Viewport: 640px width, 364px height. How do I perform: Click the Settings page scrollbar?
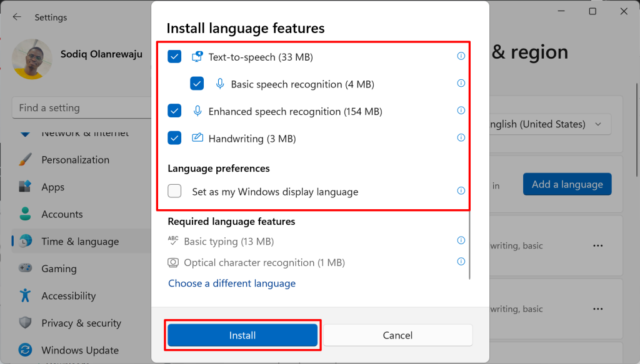click(637, 130)
